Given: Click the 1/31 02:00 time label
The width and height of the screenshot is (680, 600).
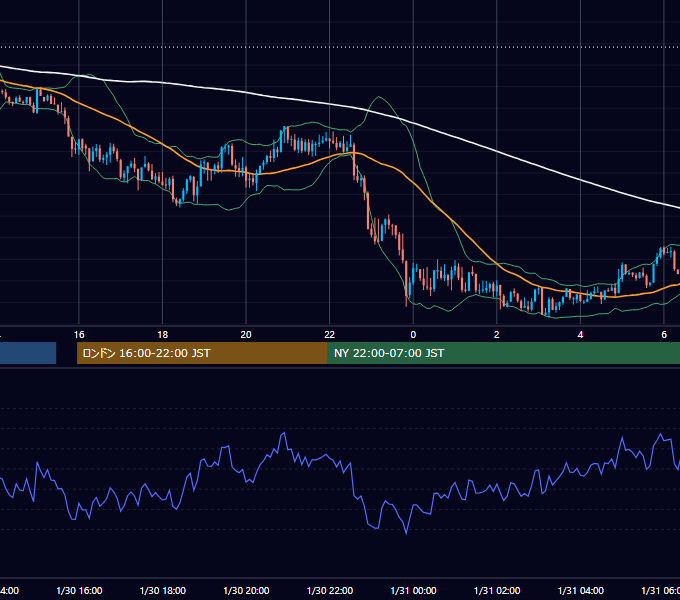Looking at the screenshot, I should tap(497, 590).
